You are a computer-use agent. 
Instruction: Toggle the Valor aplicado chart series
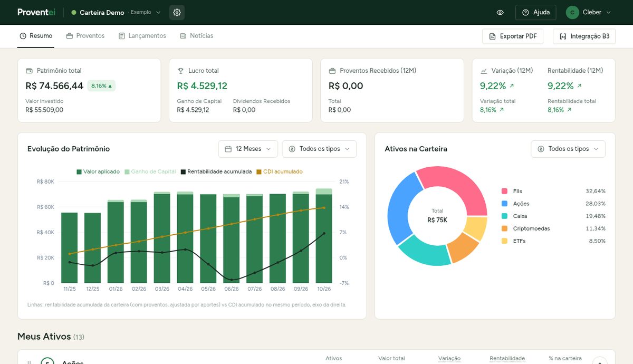pos(98,172)
